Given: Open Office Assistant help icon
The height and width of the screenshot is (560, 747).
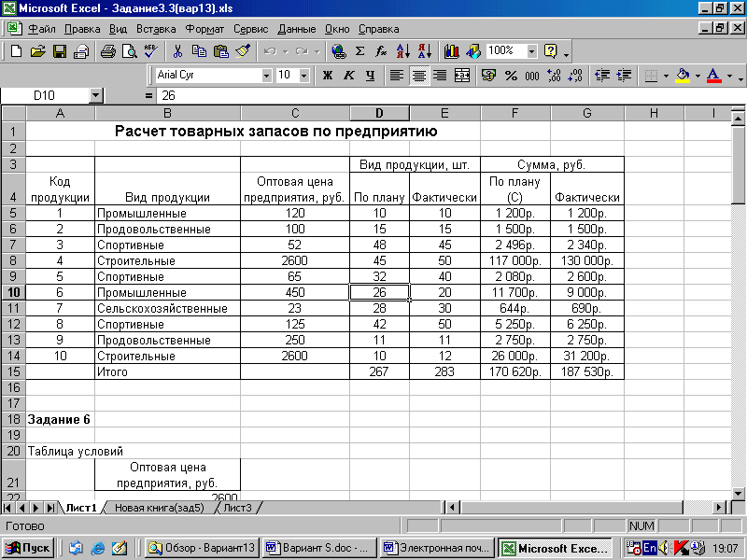Looking at the screenshot, I should (551, 51).
